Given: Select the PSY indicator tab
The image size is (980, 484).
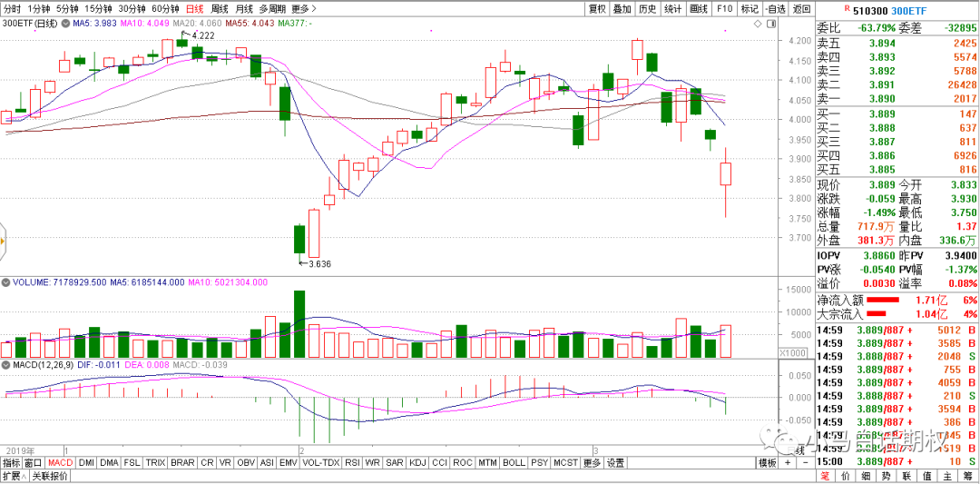Looking at the screenshot, I should [x=539, y=463].
